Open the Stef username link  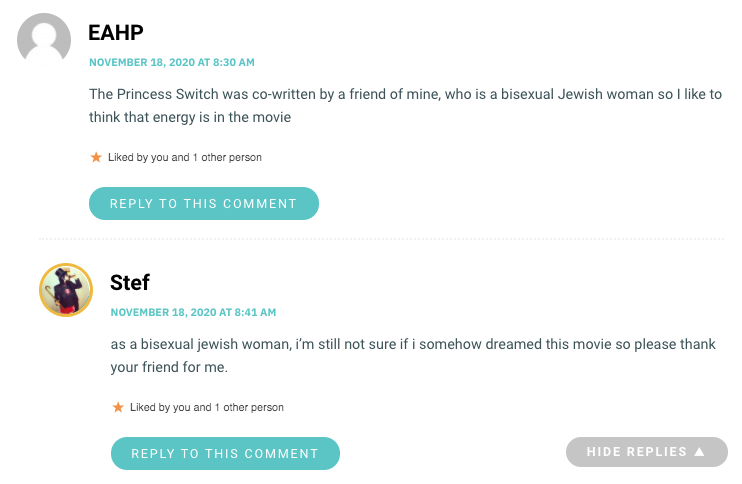[130, 283]
